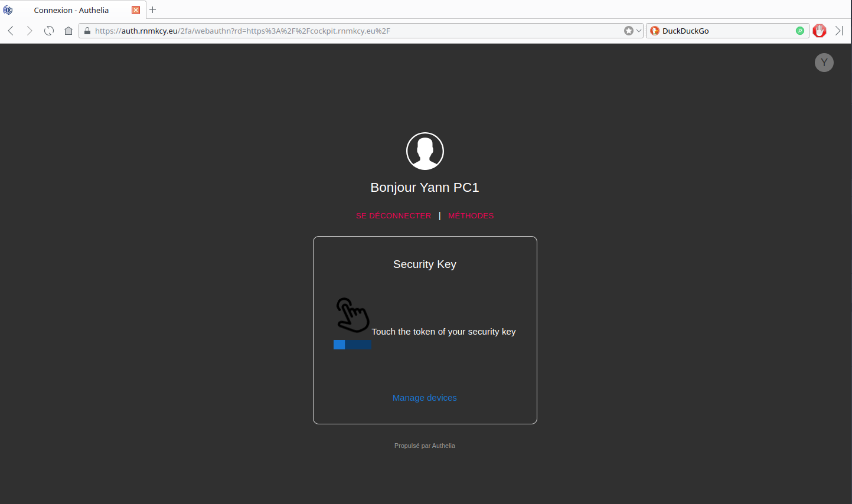The image size is (852, 504).
Task: Click the green search magnifier icon
Action: [x=800, y=31]
